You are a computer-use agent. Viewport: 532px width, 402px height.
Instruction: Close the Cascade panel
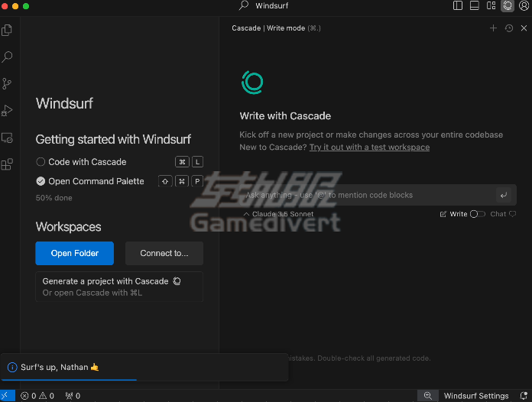(524, 28)
